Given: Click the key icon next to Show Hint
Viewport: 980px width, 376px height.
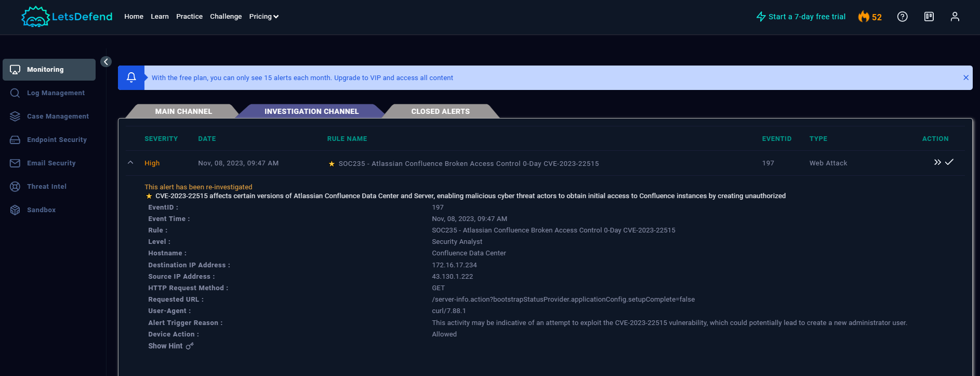Looking at the screenshot, I should click(190, 346).
